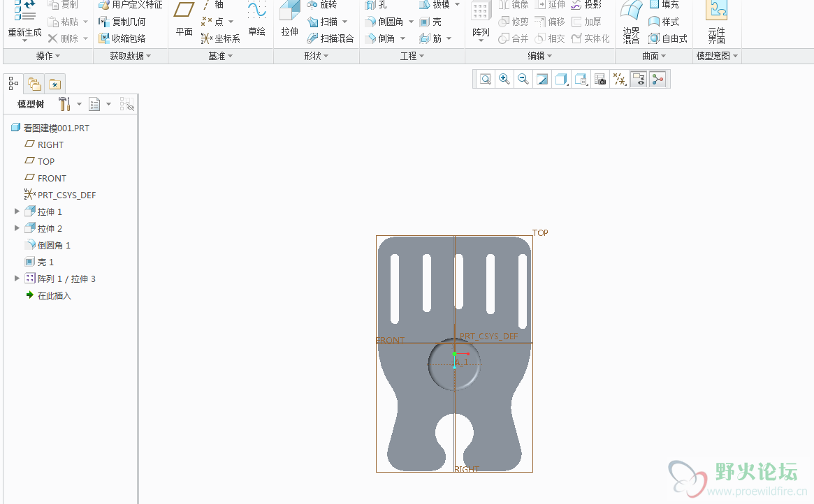Select the 自由式 (Freestyle) tool
This screenshot has height=504, width=814.
668,38
